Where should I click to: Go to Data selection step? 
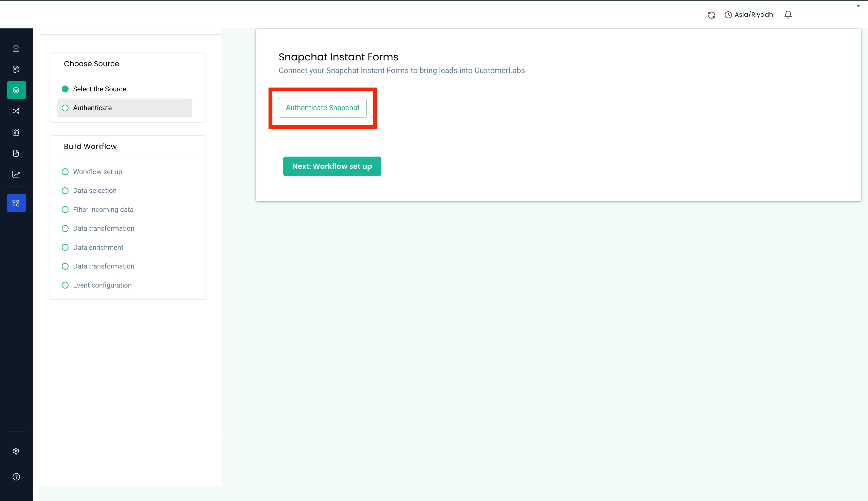pos(95,191)
